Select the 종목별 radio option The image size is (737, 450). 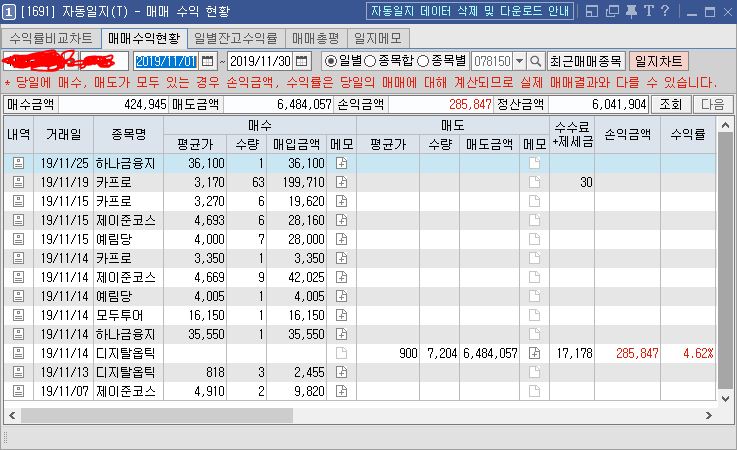click(x=423, y=61)
